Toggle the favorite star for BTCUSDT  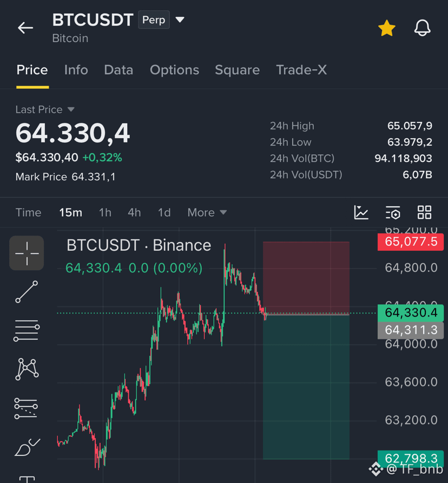point(387,28)
